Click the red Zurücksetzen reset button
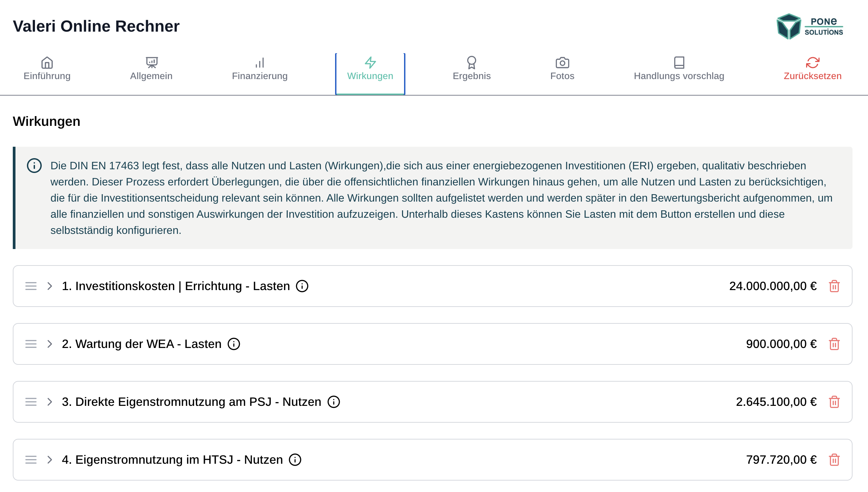 [812, 69]
